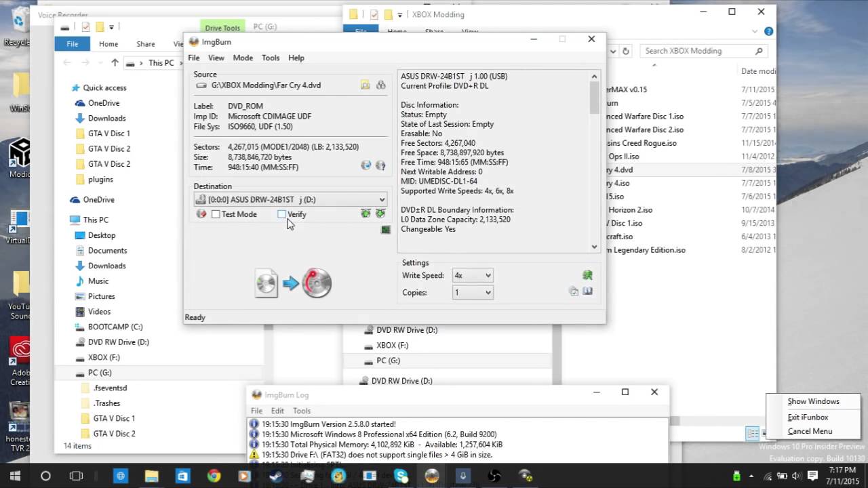Switch to Home tab in Explorer
The height and width of the screenshot is (488, 868).
[x=108, y=44]
